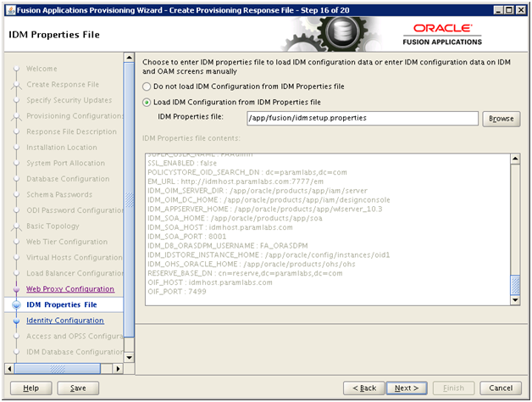Image resolution: width=532 pixels, height=402 pixels.
Task: Click the 'OIF_PORT : 7499' line
Action: click(177, 292)
